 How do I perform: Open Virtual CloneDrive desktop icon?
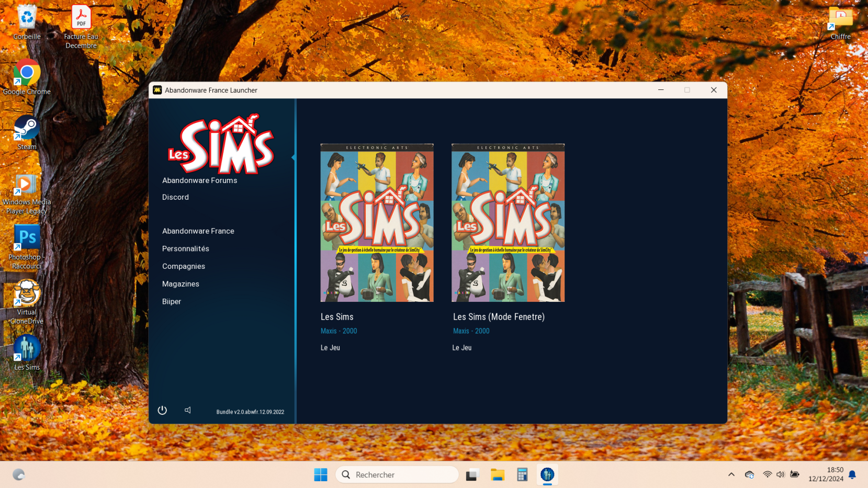pyautogui.click(x=27, y=302)
